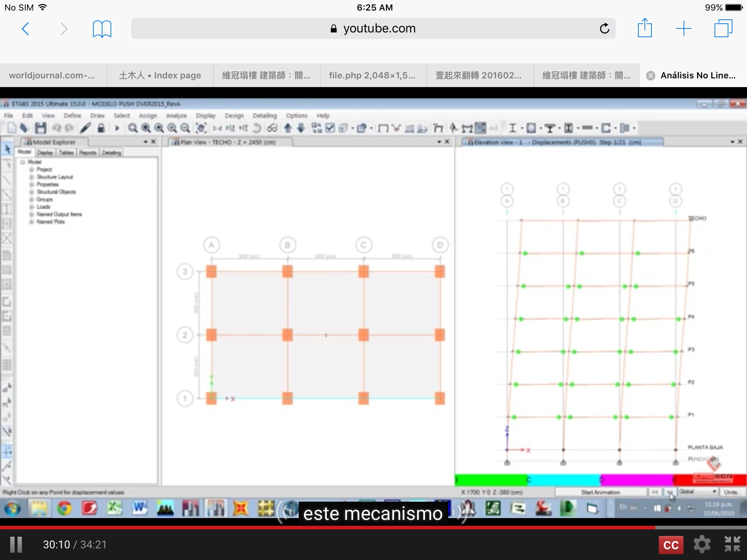The height and width of the screenshot is (560, 747).
Task: Open a new Safari tab with plus
Action: (x=684, y=28)
